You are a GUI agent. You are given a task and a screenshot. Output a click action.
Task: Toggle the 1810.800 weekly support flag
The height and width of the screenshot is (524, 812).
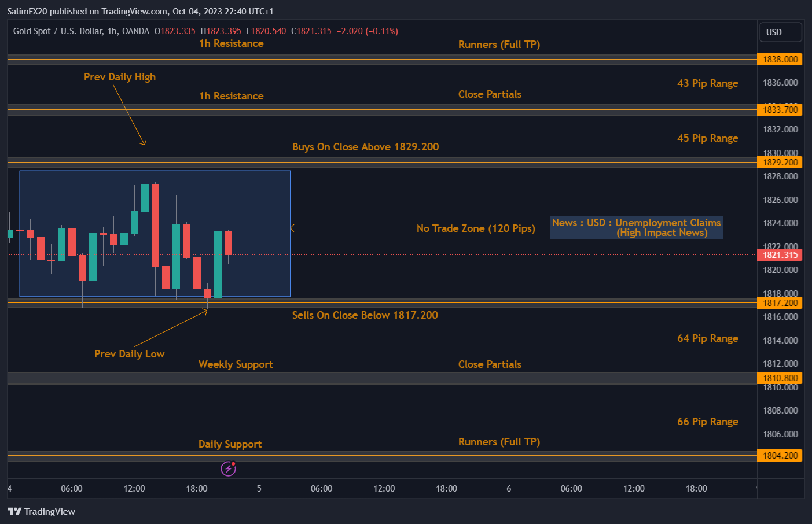point(780,378)
